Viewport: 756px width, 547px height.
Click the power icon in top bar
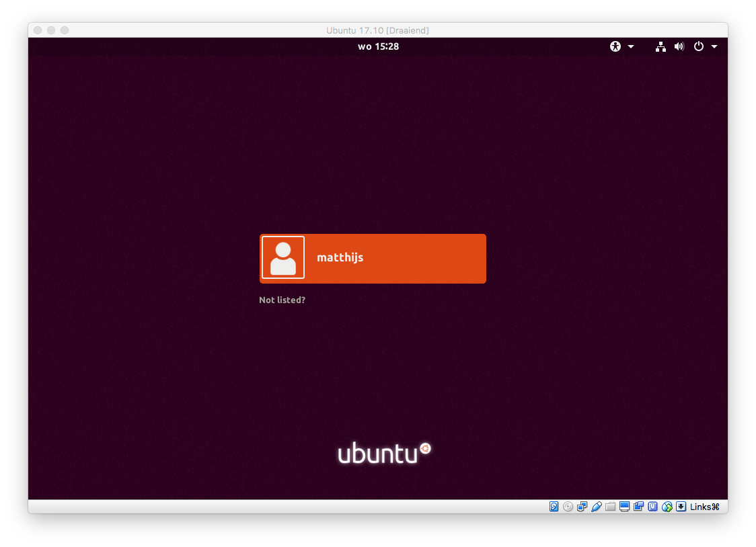point(699,46)
